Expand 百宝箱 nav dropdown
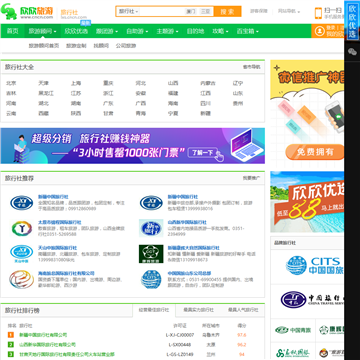The height and width of the screenshot is (360, 360). [247, 31]
